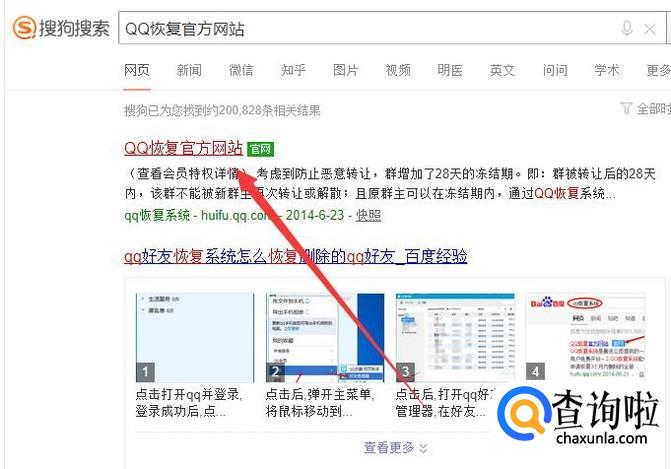Open step 2 thumbnail image
This screenshot has height=469, width=671.
click(325, 337)
